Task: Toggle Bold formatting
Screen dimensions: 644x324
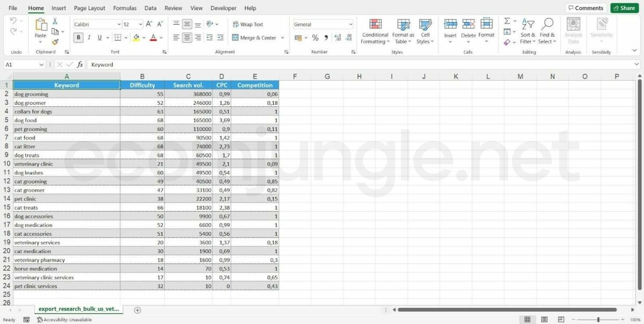Action: click(78, 38)
